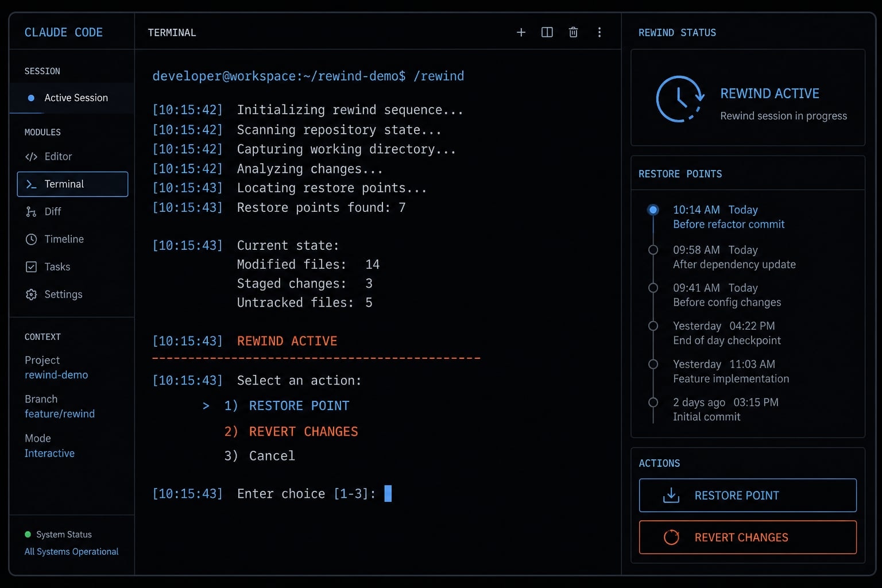882x588 pixels.
Task: Click 'Untracked files: 5' line
Action: [305, 303]
